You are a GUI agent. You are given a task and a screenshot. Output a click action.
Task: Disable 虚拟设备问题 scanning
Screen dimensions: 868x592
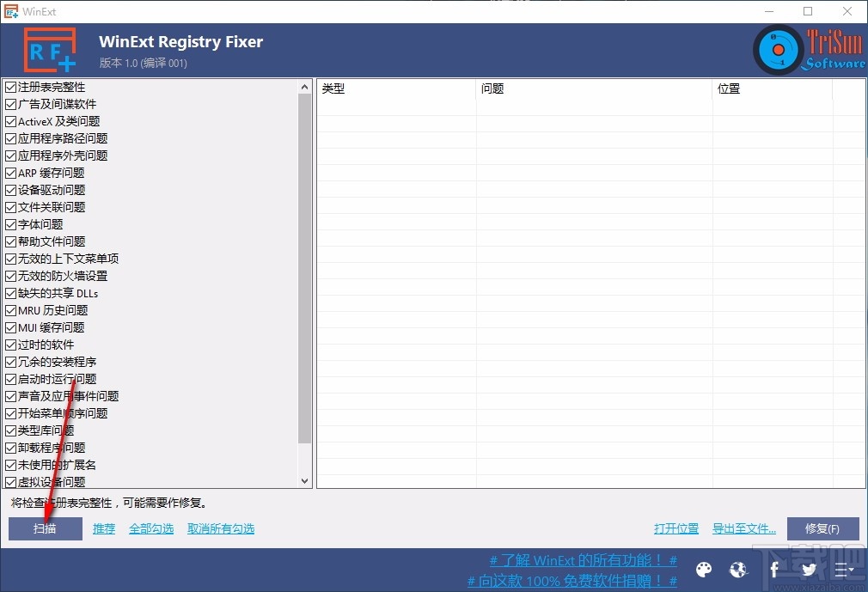[11, 482]
